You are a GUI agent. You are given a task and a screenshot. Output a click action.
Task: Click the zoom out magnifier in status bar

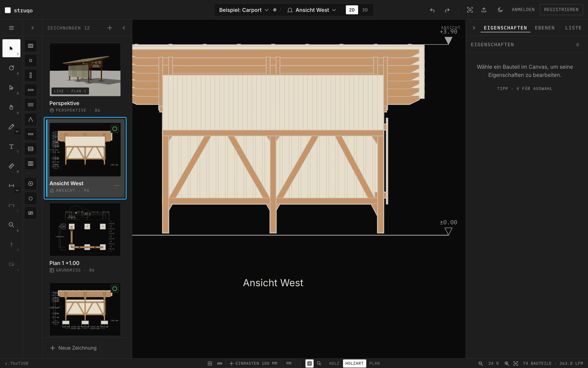pos(481,363)
